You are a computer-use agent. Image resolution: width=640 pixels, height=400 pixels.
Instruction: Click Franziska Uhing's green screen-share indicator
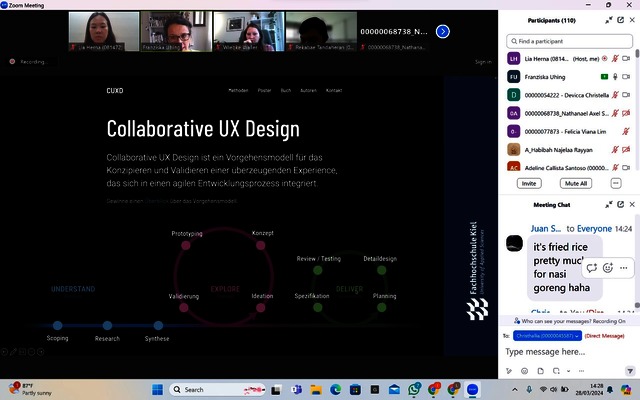pos(604,77)
